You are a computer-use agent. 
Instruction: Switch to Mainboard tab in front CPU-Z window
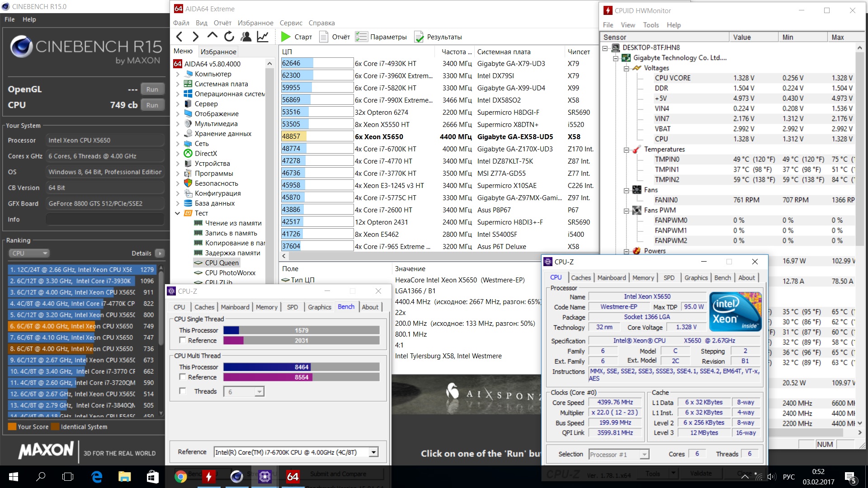tap(611, 277)
